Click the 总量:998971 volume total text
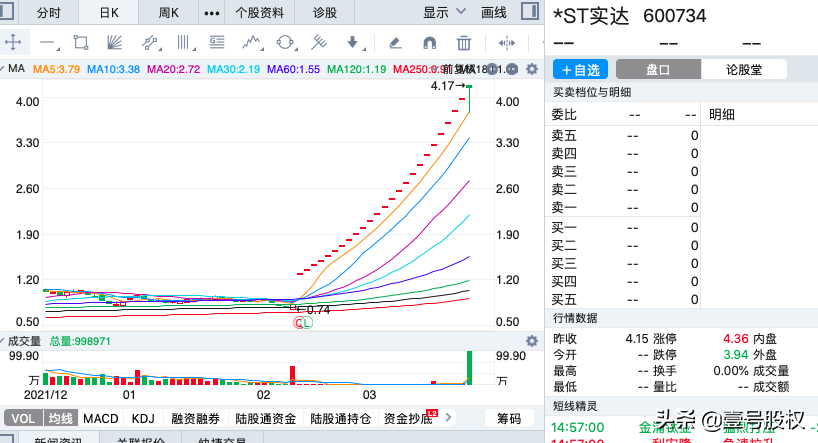The height and width of the screenshot is (443, 818). tap(80, 341)
